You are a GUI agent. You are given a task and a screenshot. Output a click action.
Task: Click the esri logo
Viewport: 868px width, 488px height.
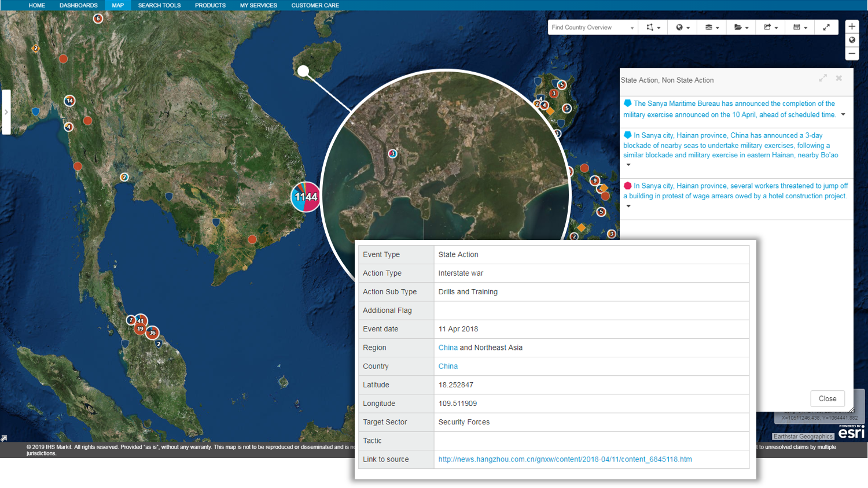click(851, 431)
